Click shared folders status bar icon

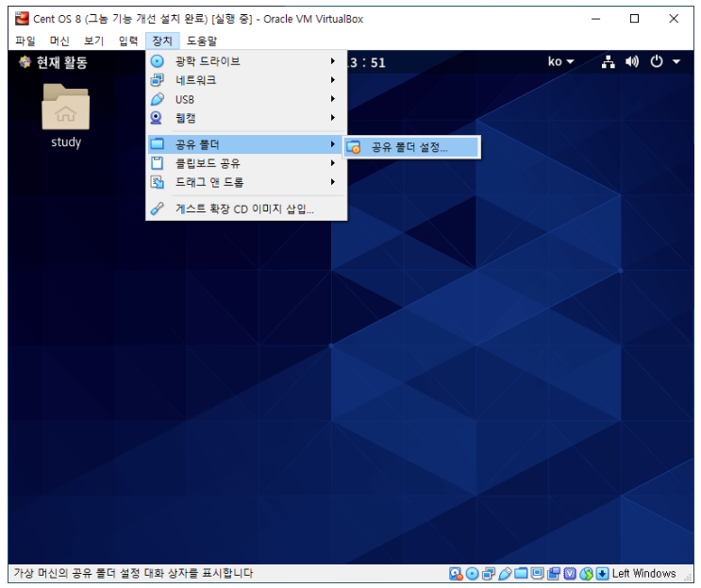pyautogui.click(x=521, y=574)
